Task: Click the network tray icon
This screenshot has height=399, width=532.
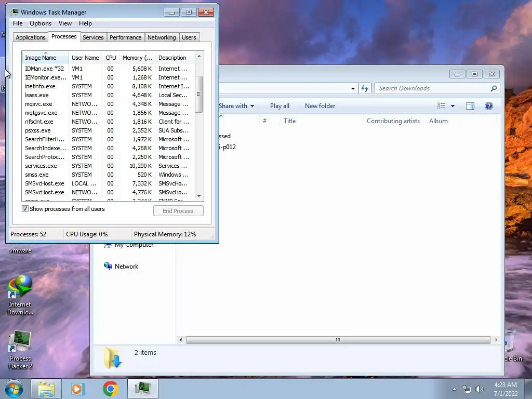Action: pyautogui.click(x=467, y=389)
